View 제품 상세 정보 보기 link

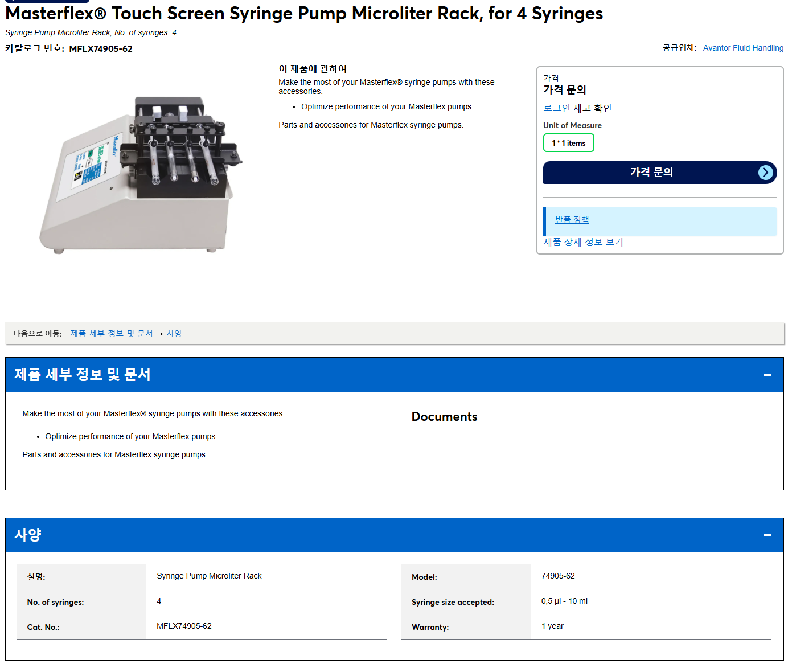[x=583, y=242]
